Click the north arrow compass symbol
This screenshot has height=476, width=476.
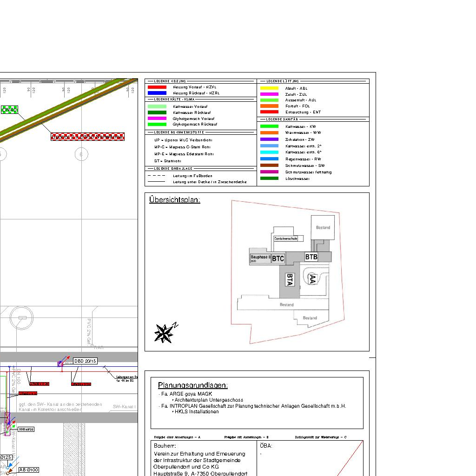click(165, 333)
